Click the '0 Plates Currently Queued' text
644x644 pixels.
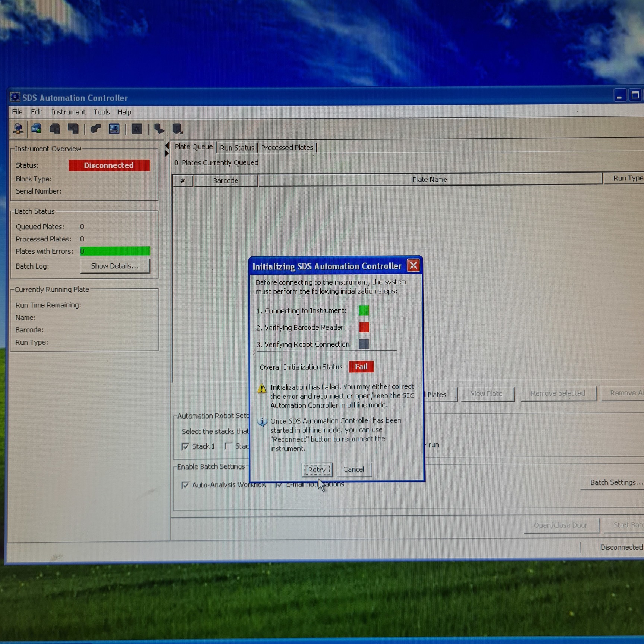click(216, 162)
